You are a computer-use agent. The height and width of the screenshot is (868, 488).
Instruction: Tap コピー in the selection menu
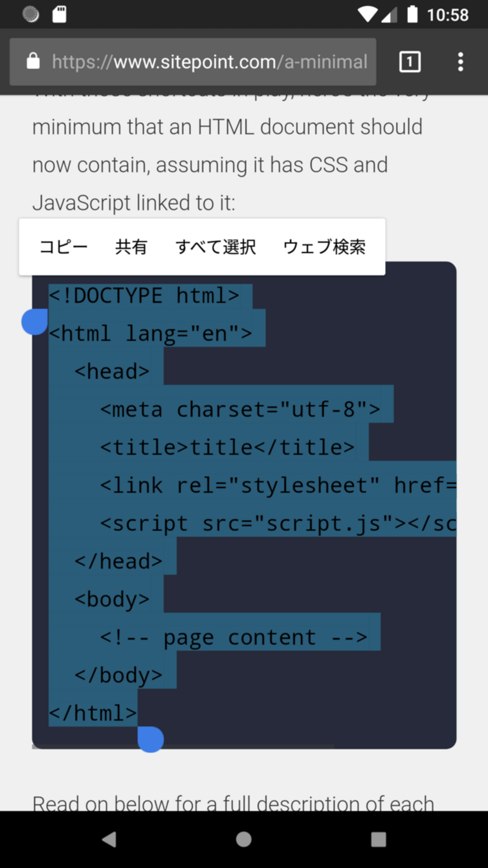pyautogui.click(x=63, y=247)
